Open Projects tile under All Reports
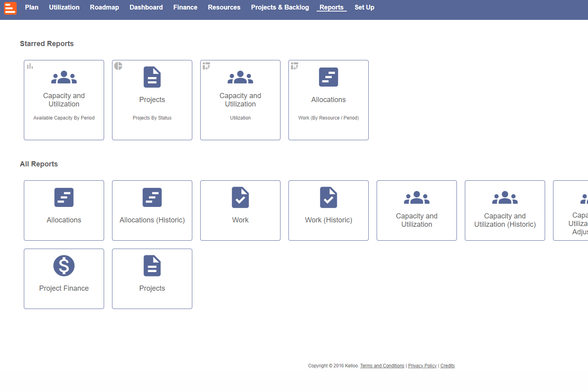Viewport: 588px width, 392px height. click(x=152, y=279)
